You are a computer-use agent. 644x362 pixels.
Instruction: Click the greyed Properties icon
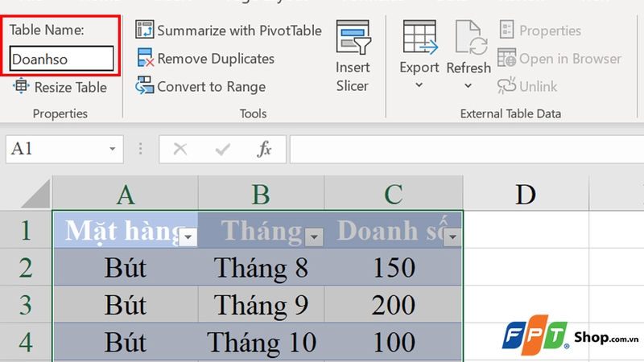[506, 30]
